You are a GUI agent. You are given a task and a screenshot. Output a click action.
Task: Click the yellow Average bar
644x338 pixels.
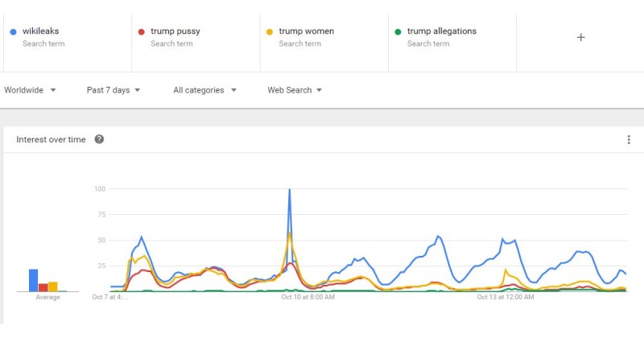(52, 286)
